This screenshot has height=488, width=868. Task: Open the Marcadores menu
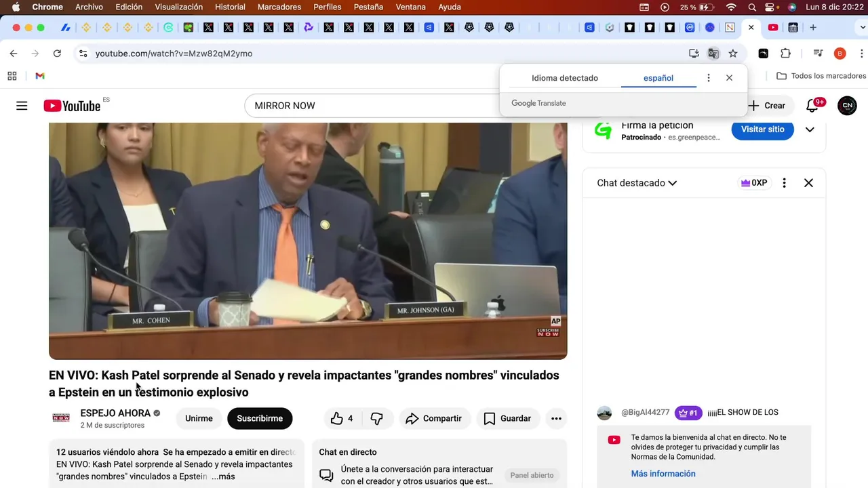point(279,7)
